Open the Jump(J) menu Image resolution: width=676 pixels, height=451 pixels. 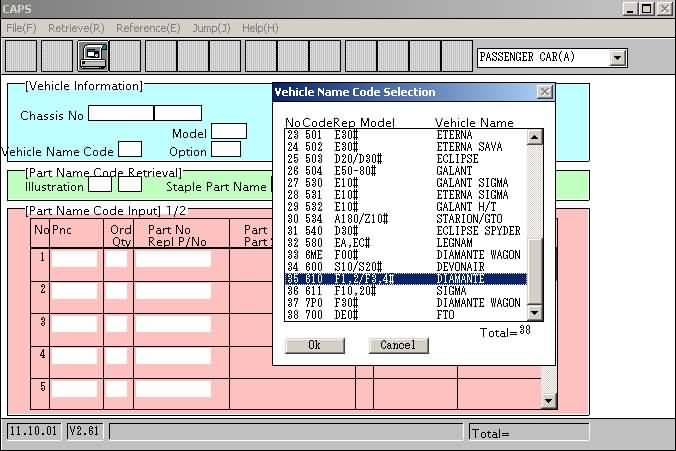tap(211, 28)
